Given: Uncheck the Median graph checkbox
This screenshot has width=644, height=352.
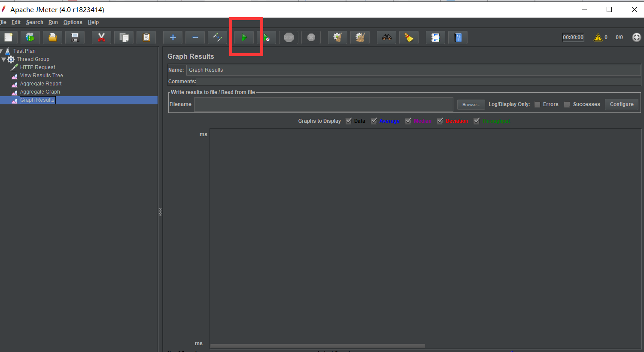Looking at the screenshot, I should [408, 121].
